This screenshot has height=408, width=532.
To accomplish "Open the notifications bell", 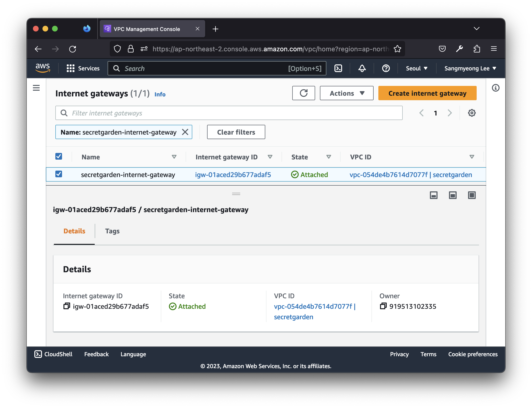I will pyautogui.click(x=362, y=68).
